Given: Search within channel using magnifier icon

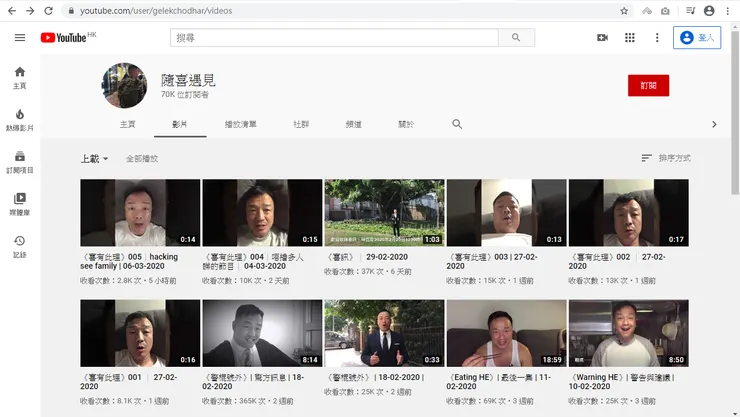Looking at the screenshot, I should point(457,124).
